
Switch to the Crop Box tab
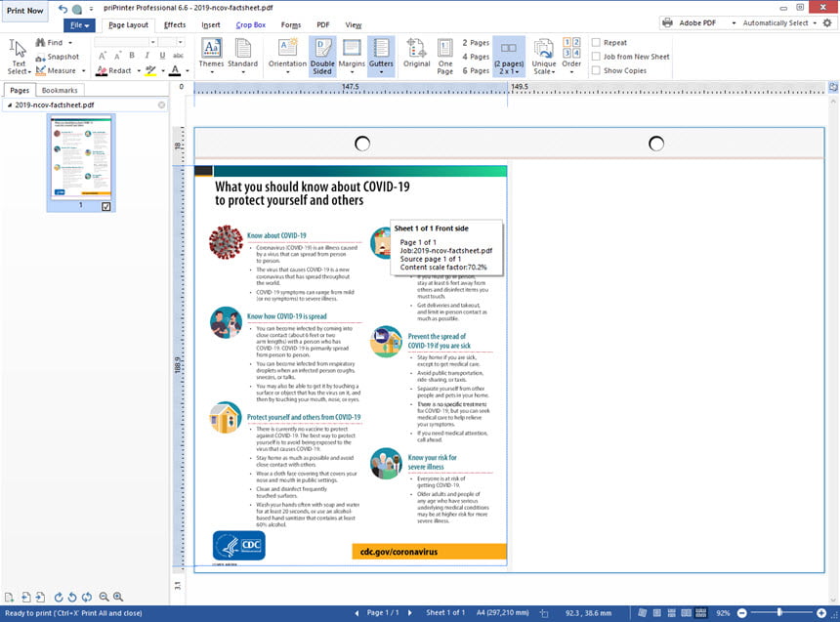point(250,24)
